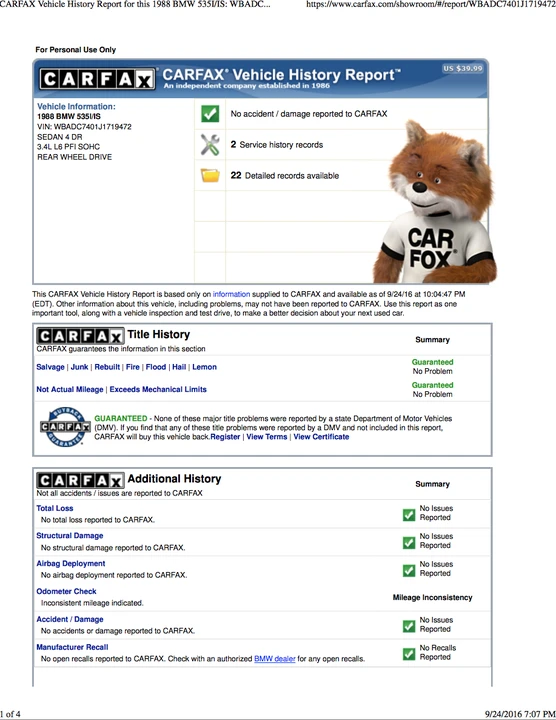Click the CARFAX logo beside Additional History
The height and width of the screenshot is (720, 556).
pos(80,480)
